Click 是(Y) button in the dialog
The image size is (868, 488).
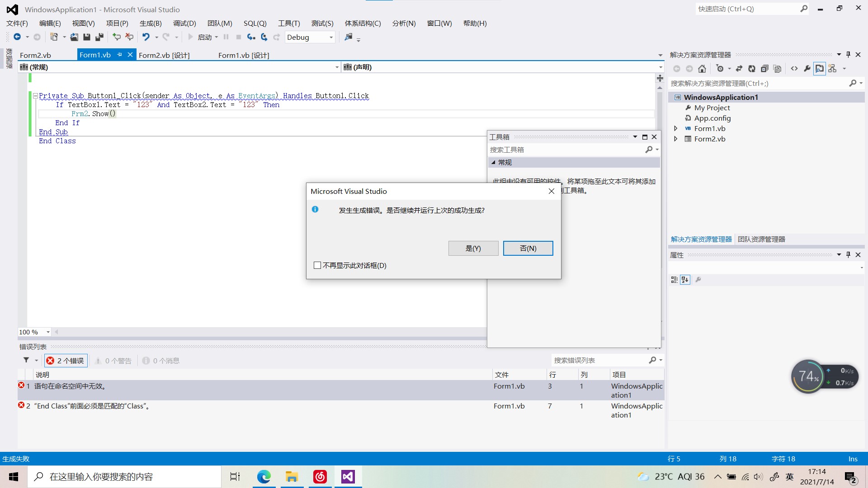point(473,248)
